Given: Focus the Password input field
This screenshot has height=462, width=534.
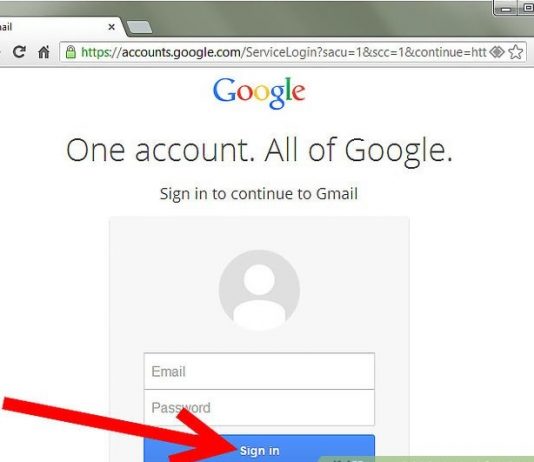Looking at the screenshot, I should click(259, 408).
